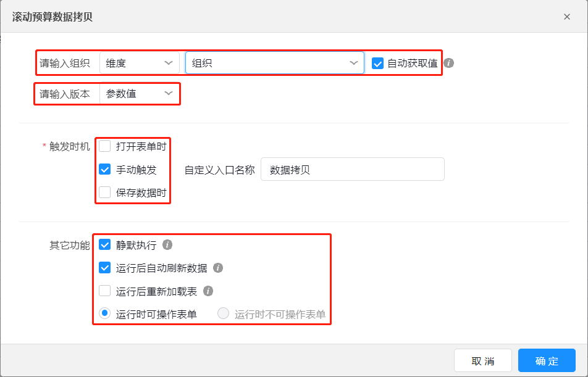This screenshot has width=588, height=377.
Task: Enable 运行后重新加载表 checkbox
Action: pos(105,291)
